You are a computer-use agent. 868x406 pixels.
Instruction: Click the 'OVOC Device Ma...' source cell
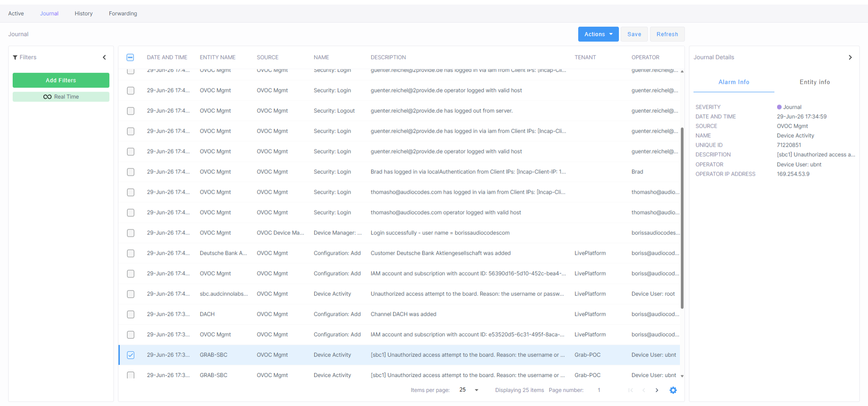280,233
